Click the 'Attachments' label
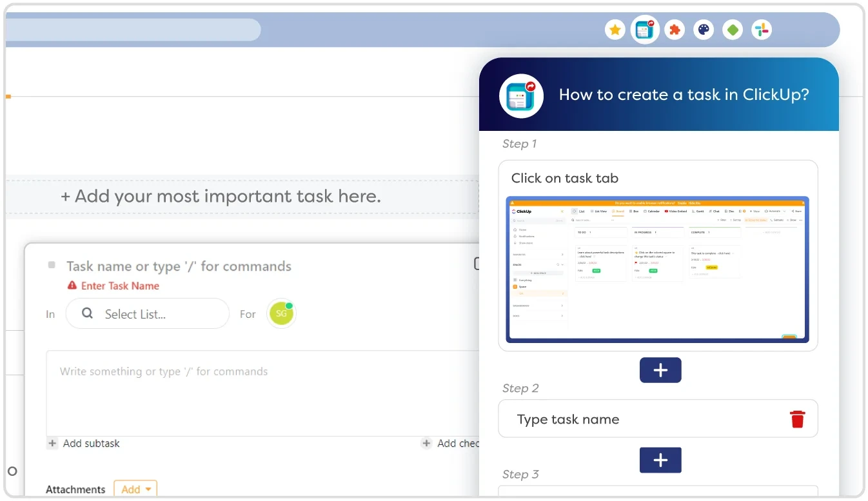 point(75,489)
